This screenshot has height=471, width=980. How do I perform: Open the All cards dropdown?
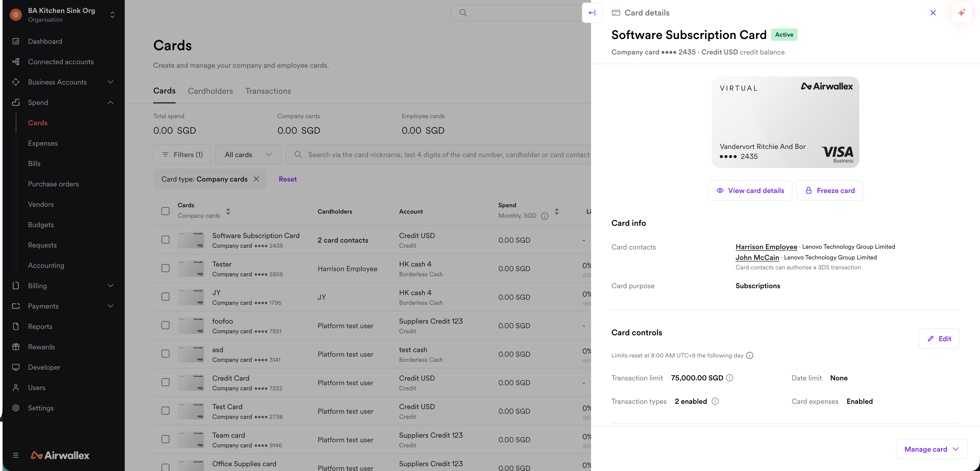tap(248, 155)
